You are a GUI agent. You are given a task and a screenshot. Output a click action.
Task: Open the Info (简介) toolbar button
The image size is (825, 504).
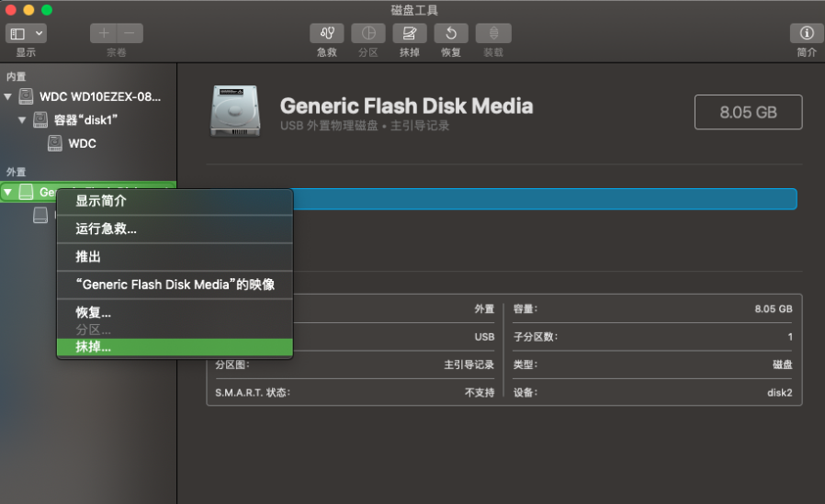click(x=807, y=33)
